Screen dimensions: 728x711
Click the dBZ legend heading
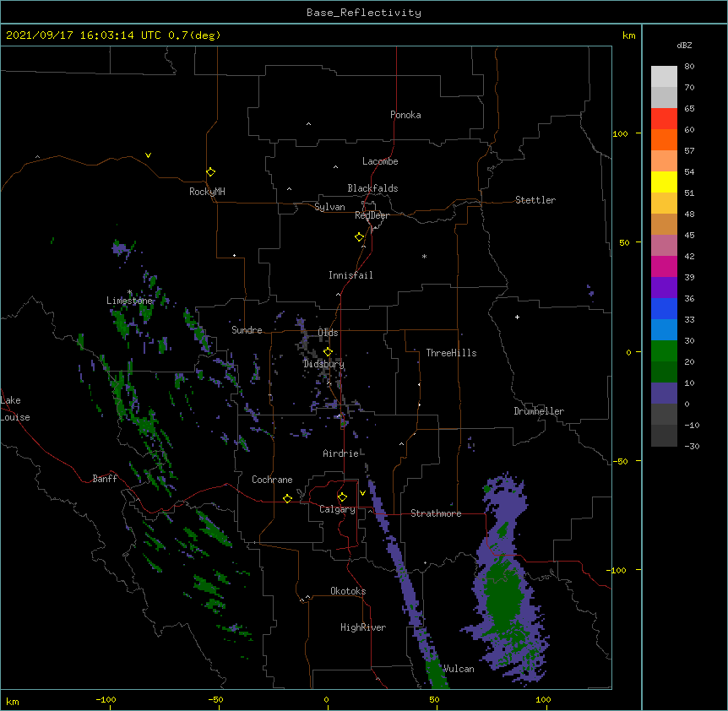point(684,45)
